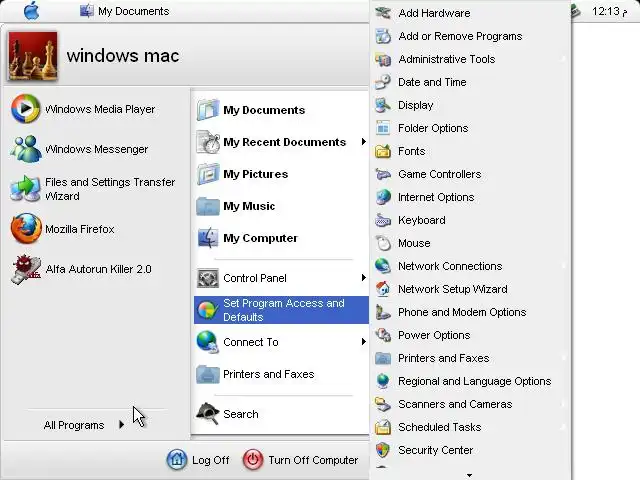Image resolution: width=640 pixels, height=480 pixels.
Task: Click the Control Panel icon
Action: 208,278
